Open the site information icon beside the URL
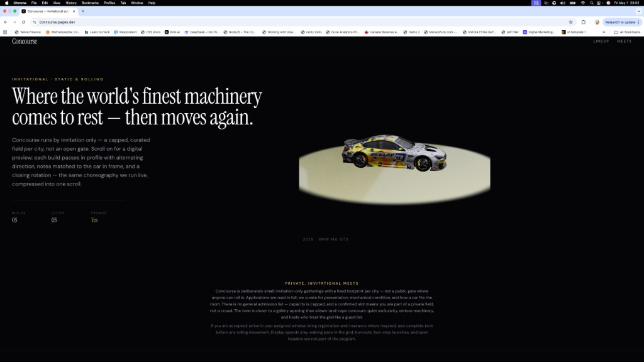This screenshot has width=644, height=362. (34, 22)
